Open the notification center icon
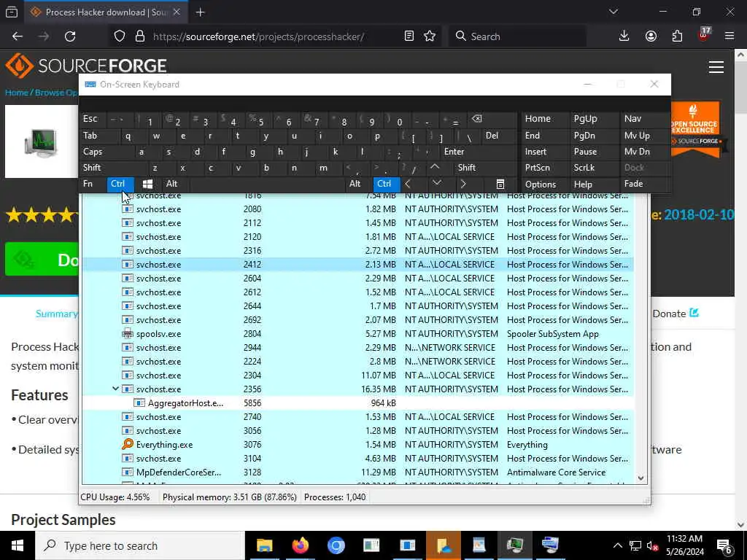Viewport: 747px width, 560px height. pyautogui.click(x=724, y=546)
